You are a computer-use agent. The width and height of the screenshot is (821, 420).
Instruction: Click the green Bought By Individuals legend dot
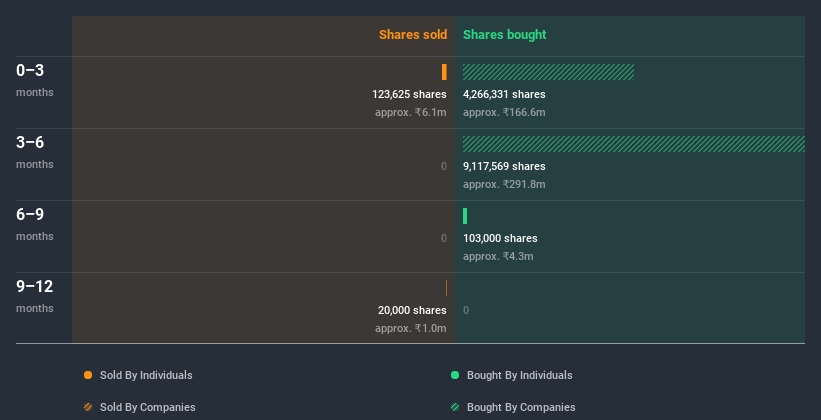pos(455,375)
